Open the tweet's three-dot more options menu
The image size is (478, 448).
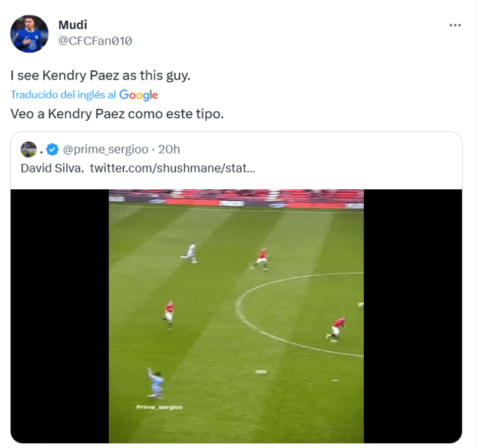(455, 25)
